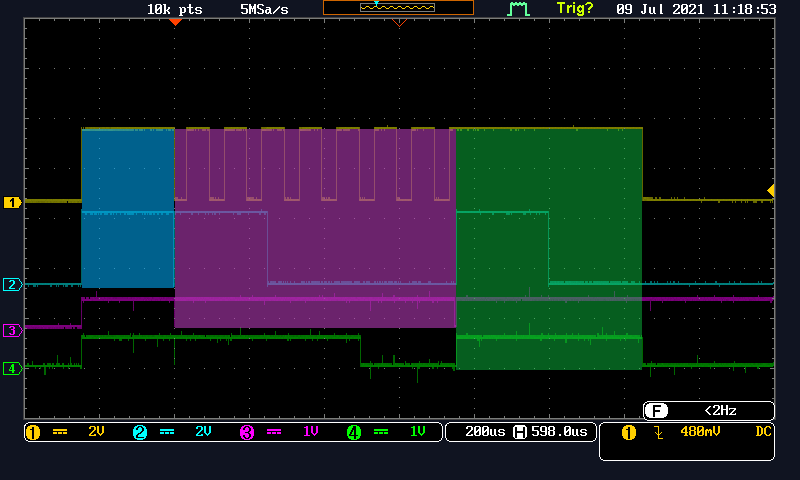Click the 10k pts memory depth readout

coord(174,9)
